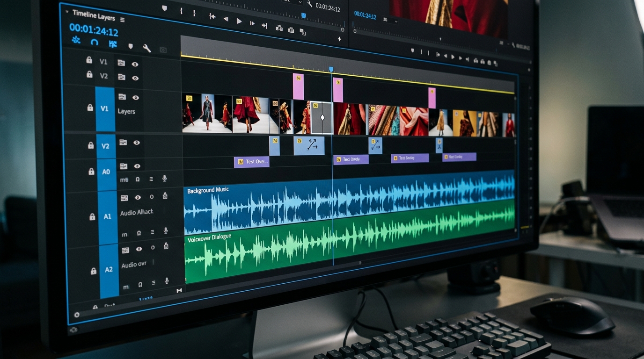This screenshot has width=644, height=359.
Task: Toggle the lock on the V1 Layers track
Action: (90, 108)
